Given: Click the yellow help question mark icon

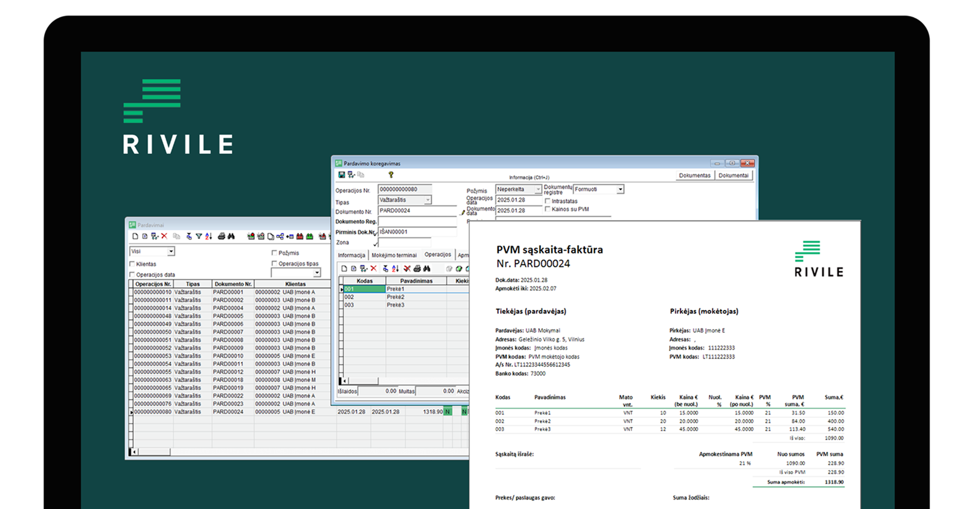Looking at the screenshot, I should coord(391,175).
